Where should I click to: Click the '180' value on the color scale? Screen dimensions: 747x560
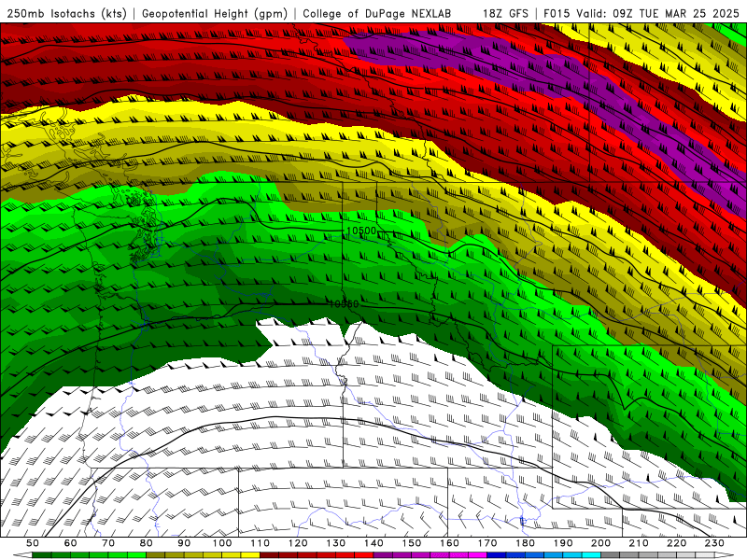click(525, 543)
